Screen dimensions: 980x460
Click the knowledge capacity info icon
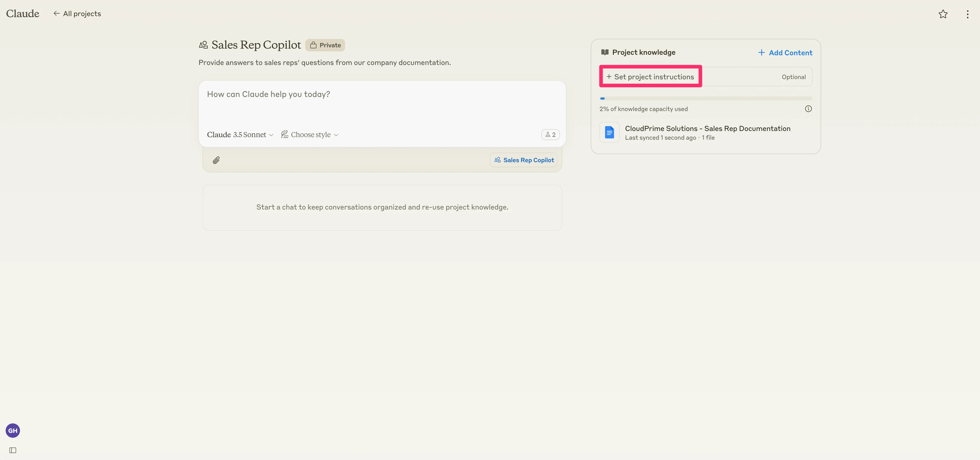(808, 109)
